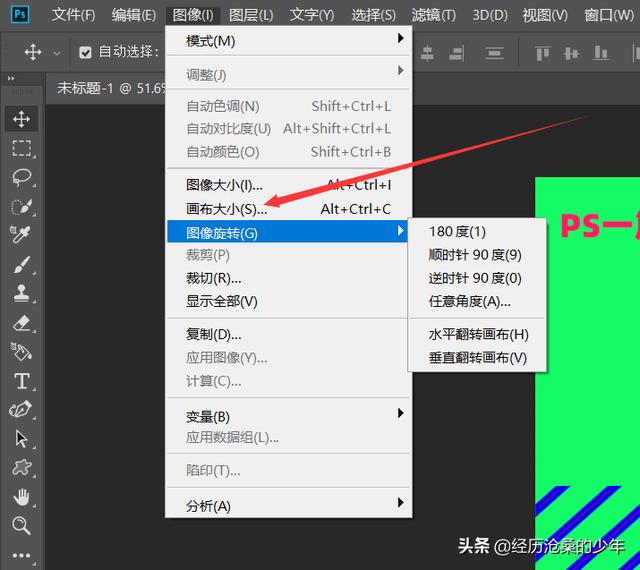640x570 pixels.
Task: Choose 图像大小(I)... from the menu
Action: tap(288, 185)
